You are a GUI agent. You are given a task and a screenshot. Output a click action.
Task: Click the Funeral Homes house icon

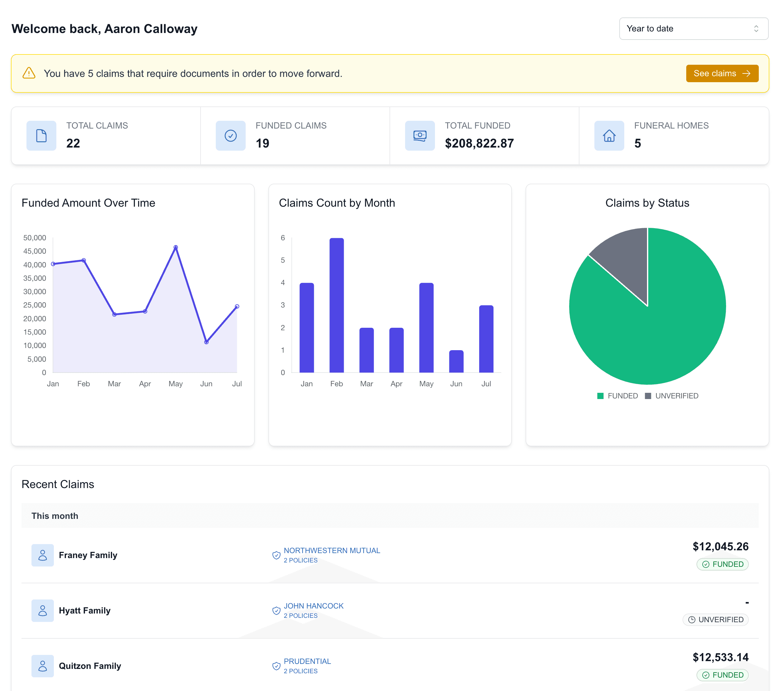[x=609, y=135]
